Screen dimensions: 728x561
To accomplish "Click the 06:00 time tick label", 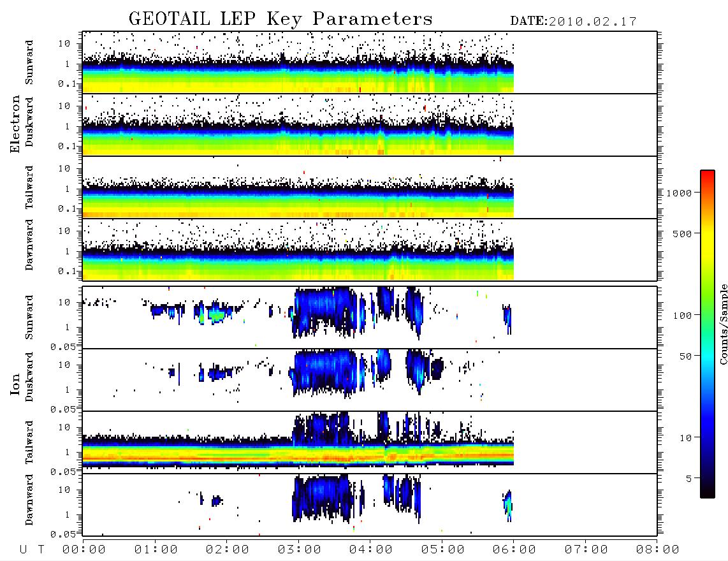I will click(514, 550).
